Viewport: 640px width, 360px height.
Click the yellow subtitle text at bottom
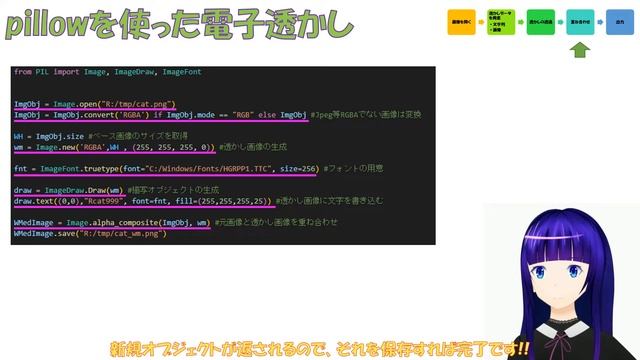320,349
